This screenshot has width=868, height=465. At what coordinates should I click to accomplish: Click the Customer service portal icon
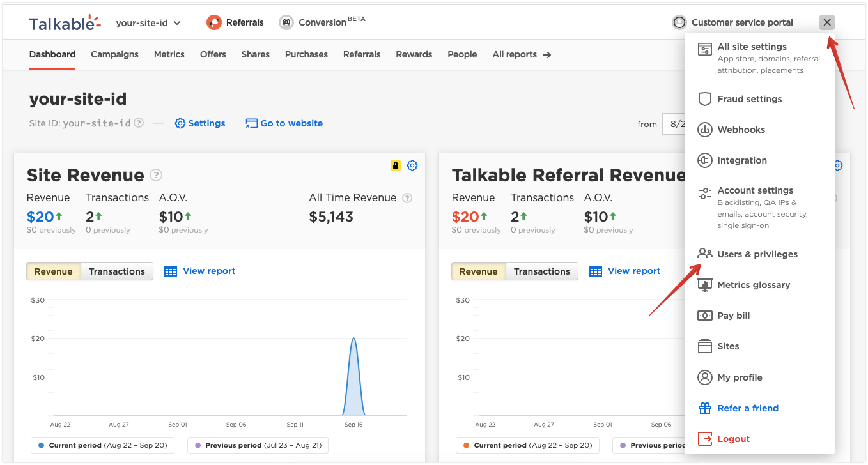click(x=679, y=22)
